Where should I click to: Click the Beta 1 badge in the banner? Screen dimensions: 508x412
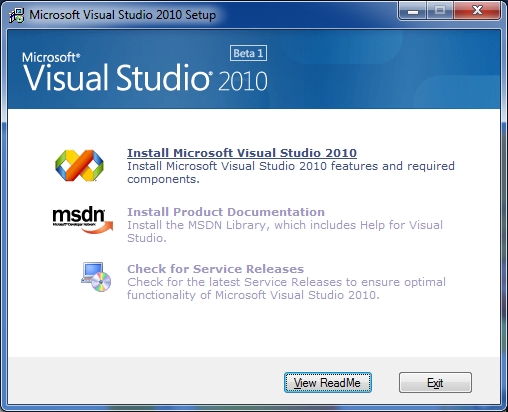point(248,53)
